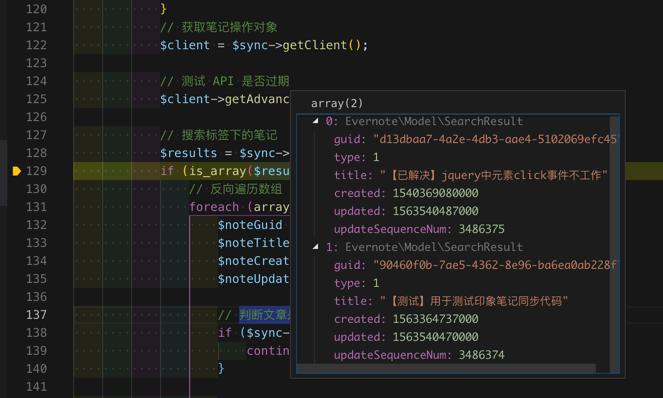
Task: Click highlighted comment text on line 137
Action: 264,315
